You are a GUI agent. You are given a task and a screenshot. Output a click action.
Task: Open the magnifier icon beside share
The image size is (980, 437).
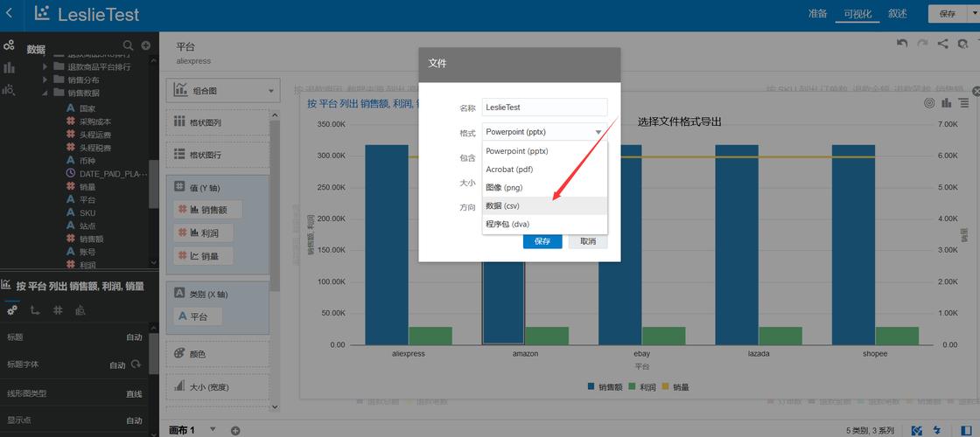[x=963, y=44]
